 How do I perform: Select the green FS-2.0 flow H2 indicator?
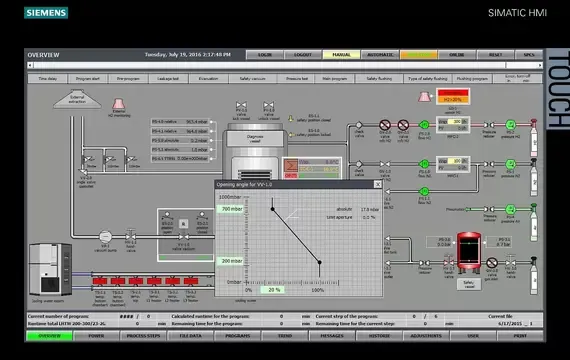424,125
